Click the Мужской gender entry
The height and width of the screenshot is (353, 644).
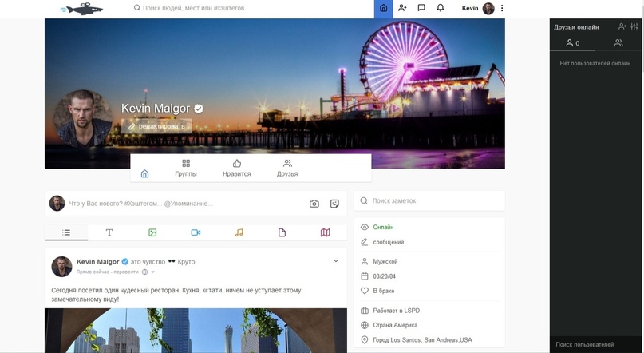pyautogui.click(x=379, y=261)
